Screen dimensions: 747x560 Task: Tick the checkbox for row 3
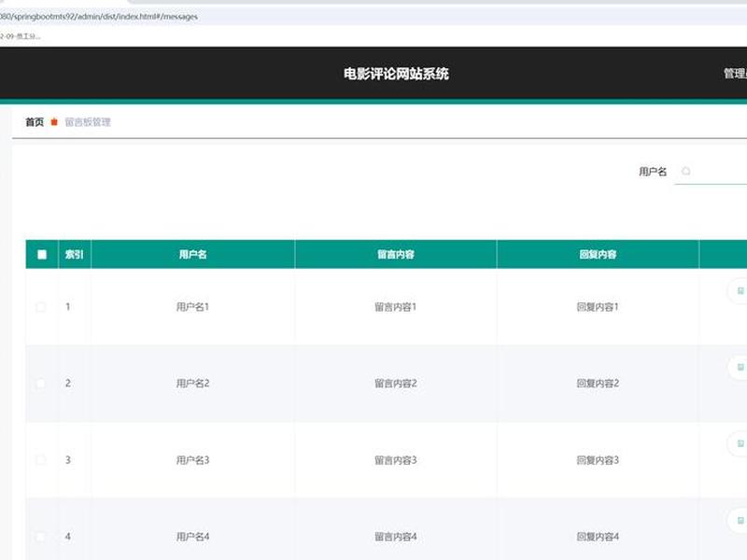pyautogui.click(x=41, y=460)
